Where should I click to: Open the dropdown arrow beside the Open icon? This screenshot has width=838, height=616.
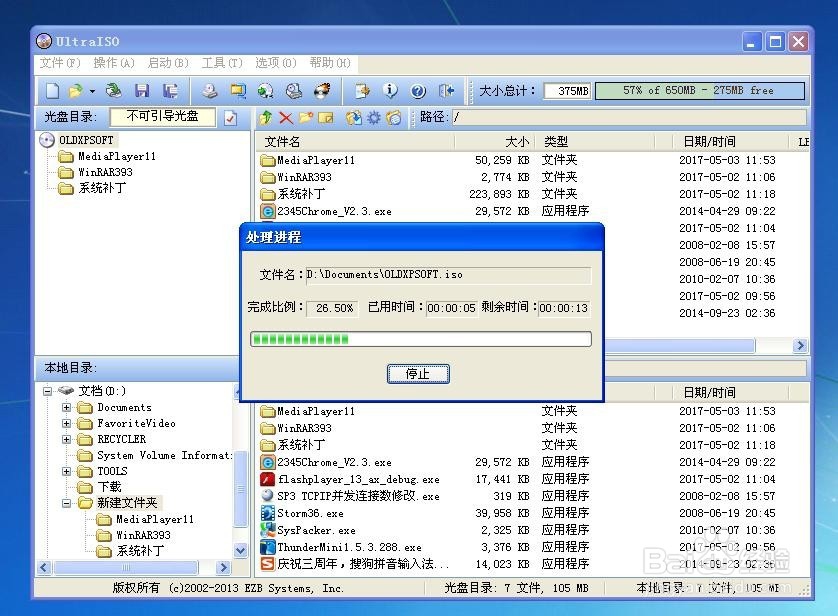pos(92,91)
